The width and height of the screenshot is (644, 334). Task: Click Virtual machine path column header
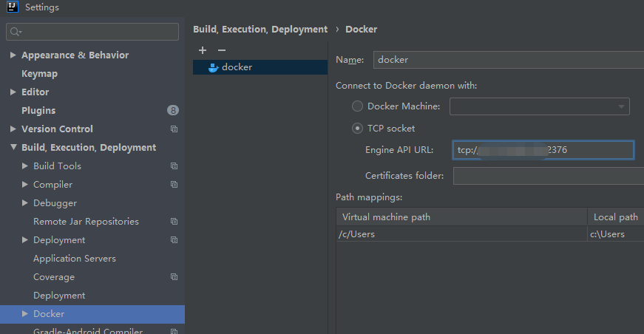click(461, 217)
